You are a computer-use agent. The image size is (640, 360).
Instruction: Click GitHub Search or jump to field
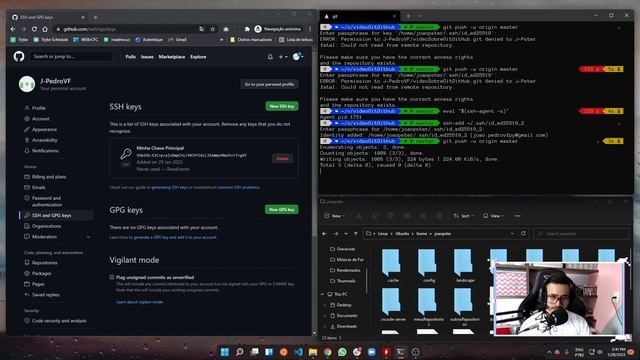75,56
